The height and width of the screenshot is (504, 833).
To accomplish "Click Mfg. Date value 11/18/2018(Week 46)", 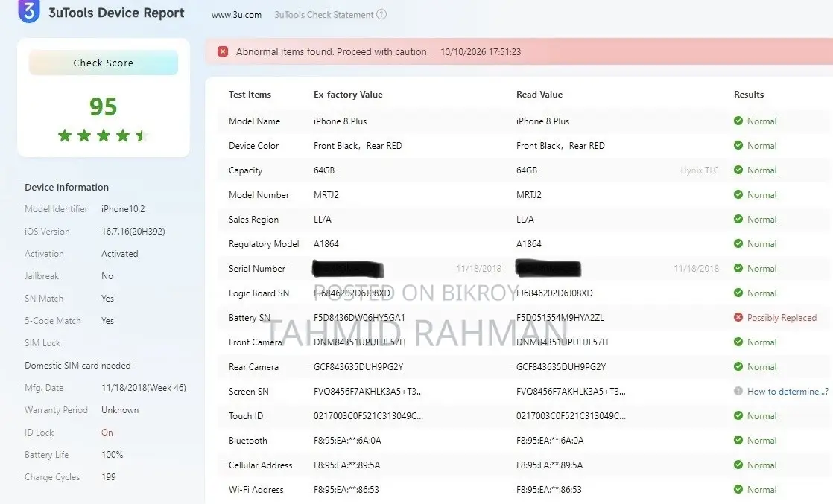I will [144, 388].
